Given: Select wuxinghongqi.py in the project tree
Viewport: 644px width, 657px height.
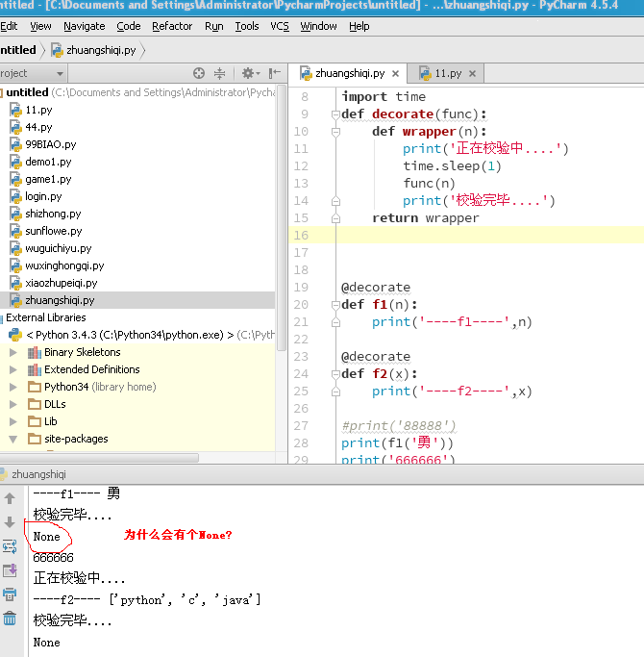Looking at the screenshot, I should point(64,265).
